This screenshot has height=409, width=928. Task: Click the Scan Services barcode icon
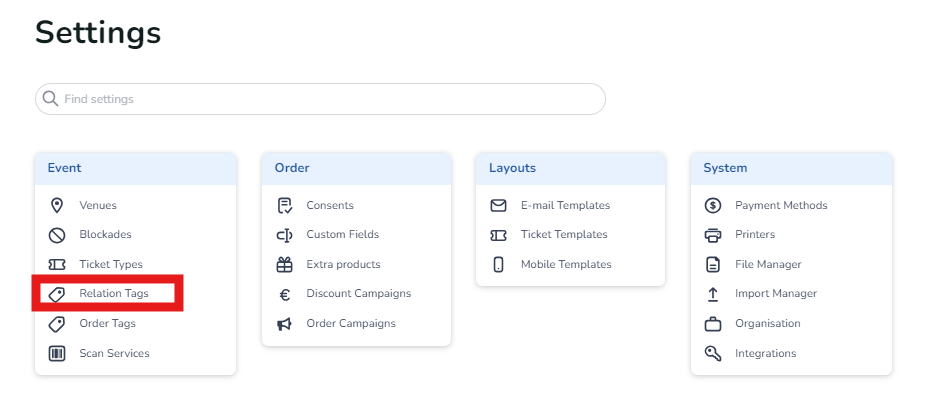(57, 353)
